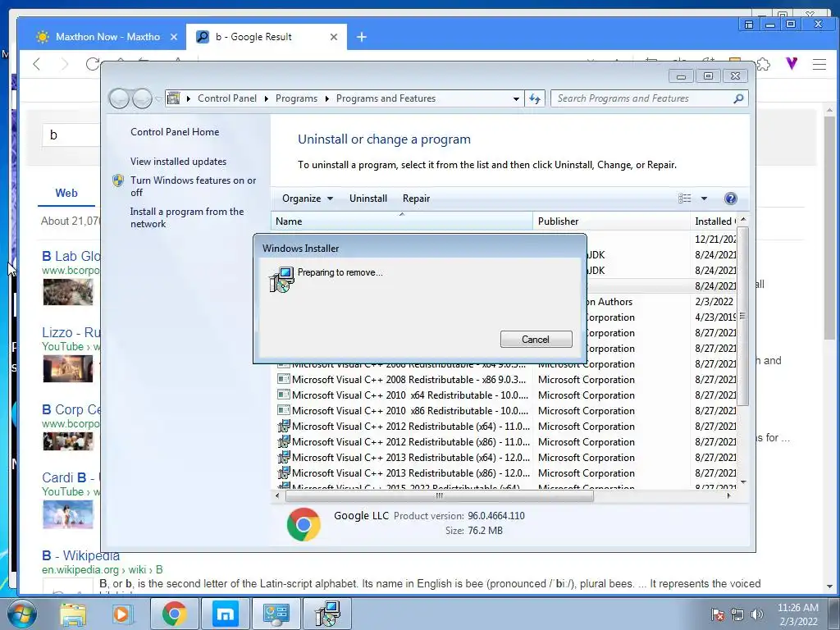Open Google Chrome from the taskbar
This screenshot has width=840, height=630.
pos(174,614)
